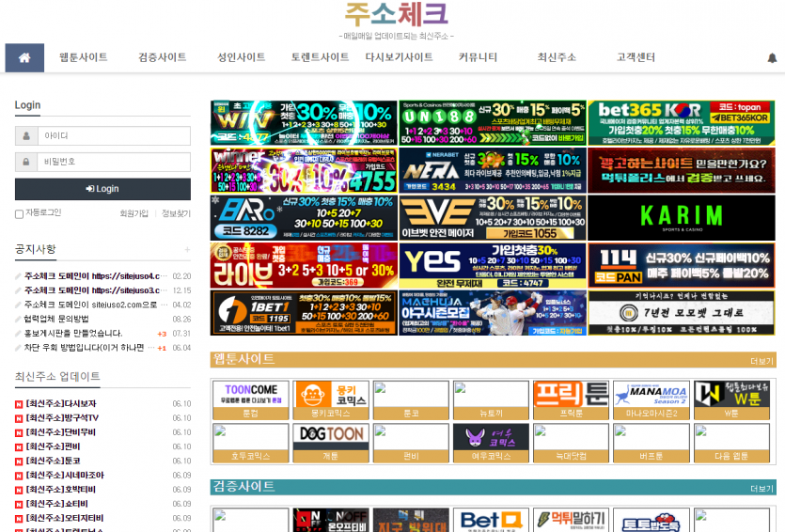Open 검증사이트 menu
785x532 pixels.
(163, 57)
